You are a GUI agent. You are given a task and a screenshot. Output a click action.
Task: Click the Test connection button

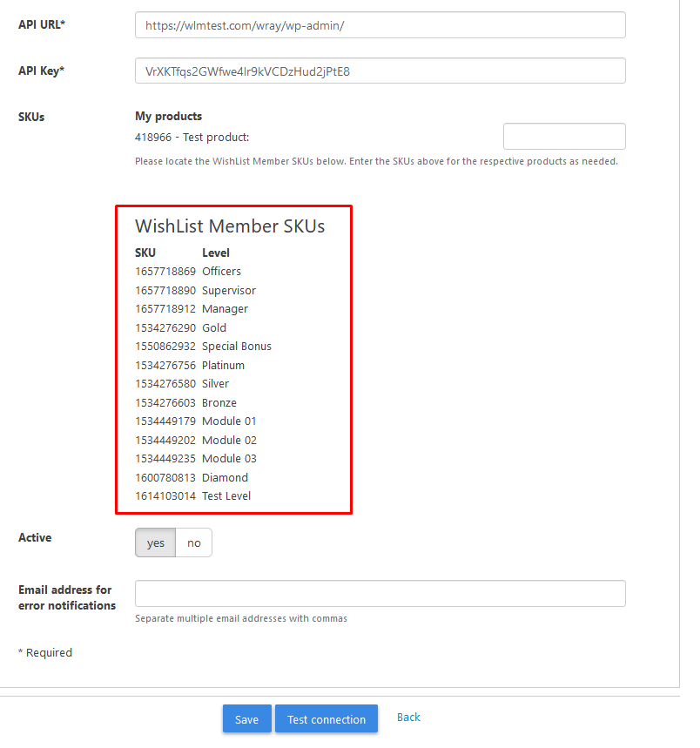[326, 719]
